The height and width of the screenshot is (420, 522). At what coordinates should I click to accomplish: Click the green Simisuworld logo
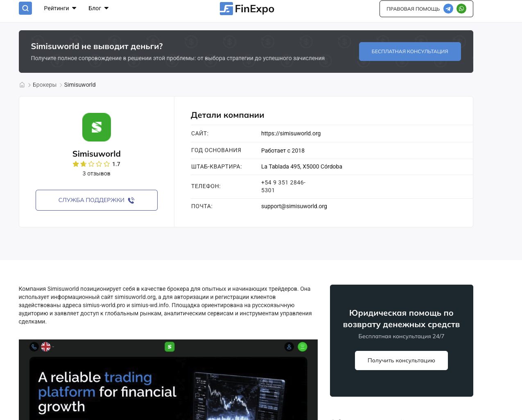pyautogui.click(x=97, y=127)
